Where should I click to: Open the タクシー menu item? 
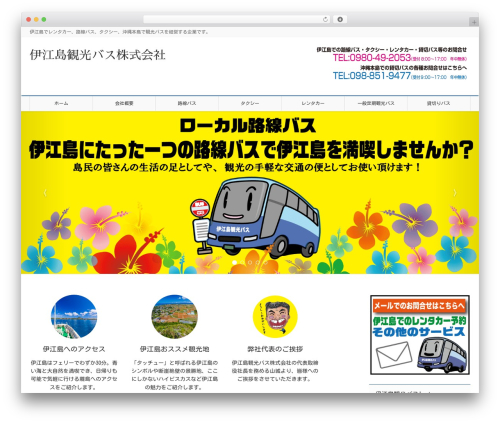250,104
